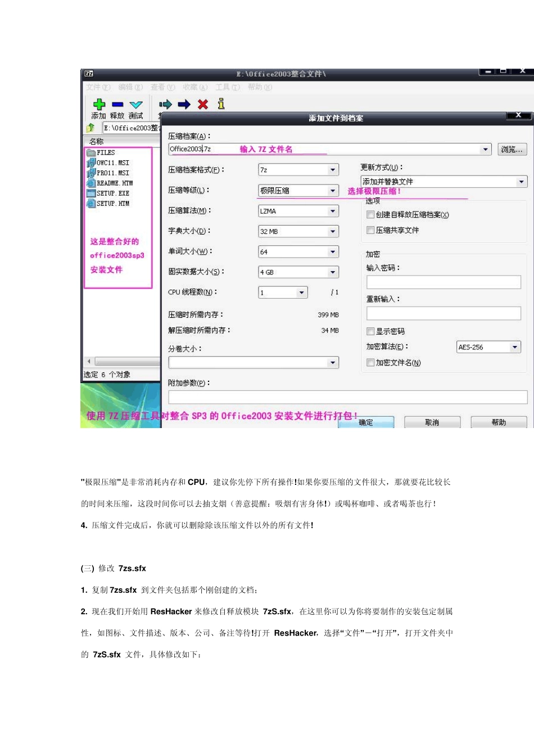The image size is (534, 756).
Task: Open the 加密算法 AES-256 dropdown
Action: (x=515, y=347)
